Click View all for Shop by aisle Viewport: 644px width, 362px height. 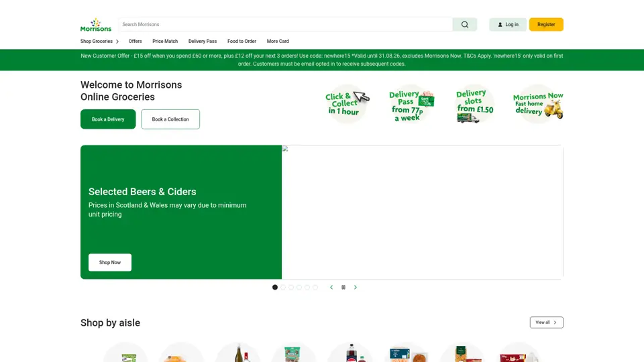(546, 322)
